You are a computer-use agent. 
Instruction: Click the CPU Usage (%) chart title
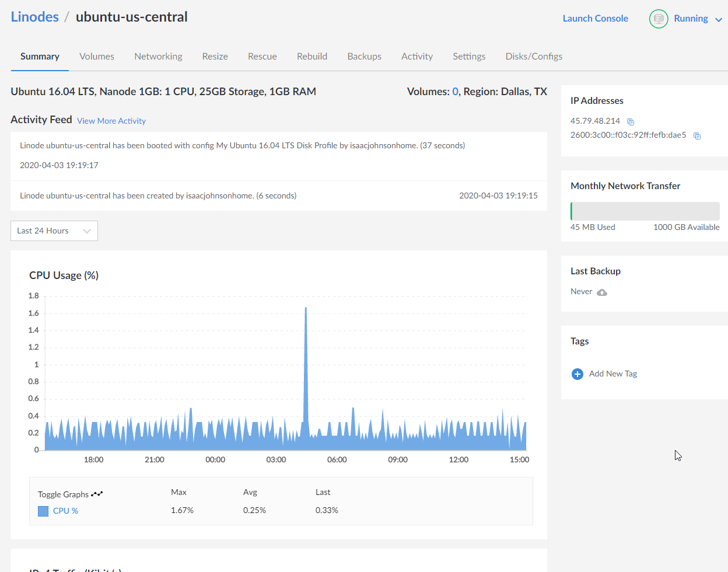click(64, 275)
